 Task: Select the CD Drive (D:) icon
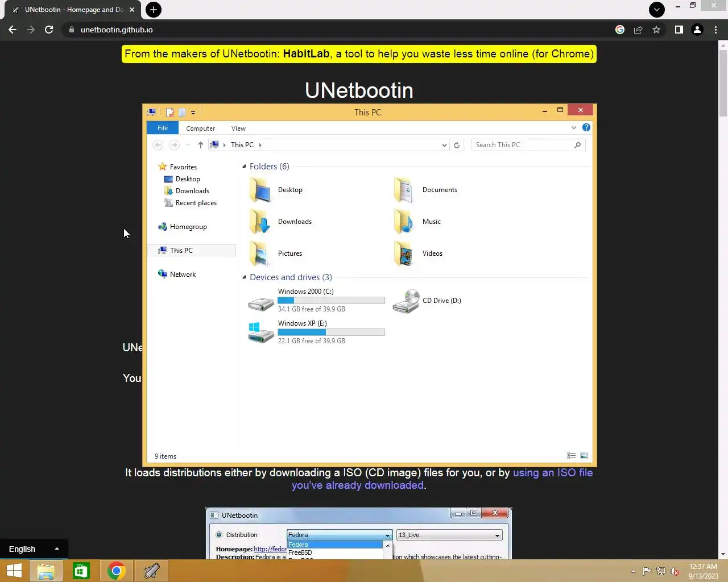tap(406, 301)
